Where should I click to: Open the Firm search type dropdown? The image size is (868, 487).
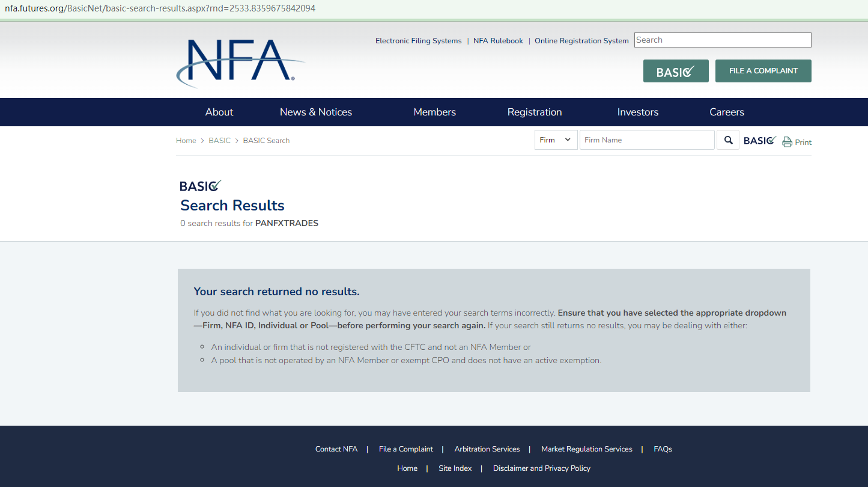pos(556,140)
